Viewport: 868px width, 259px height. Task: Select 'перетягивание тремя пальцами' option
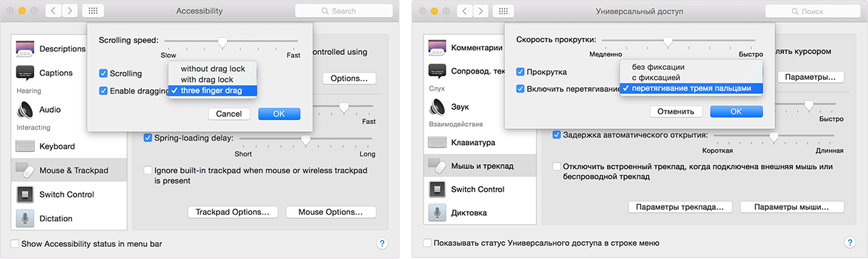(x=691, y=88)
